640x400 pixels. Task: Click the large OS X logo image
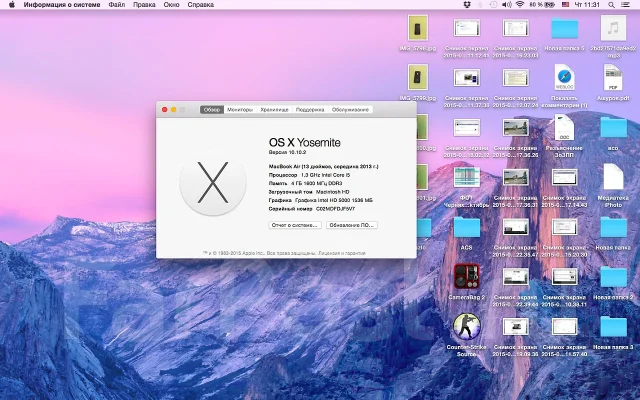[213, 182]
